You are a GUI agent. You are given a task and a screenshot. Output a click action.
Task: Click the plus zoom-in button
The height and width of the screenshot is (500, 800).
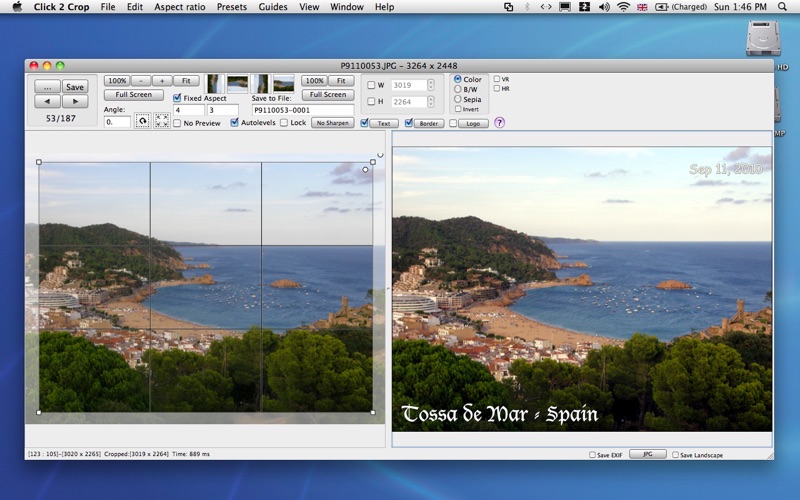pos(162,81)
